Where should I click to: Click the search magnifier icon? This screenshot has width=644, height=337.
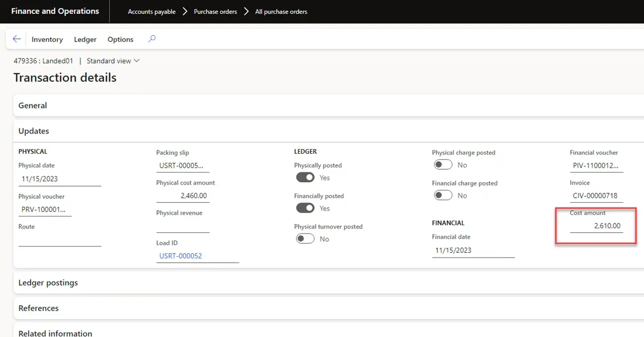click(x=152, y=39)
